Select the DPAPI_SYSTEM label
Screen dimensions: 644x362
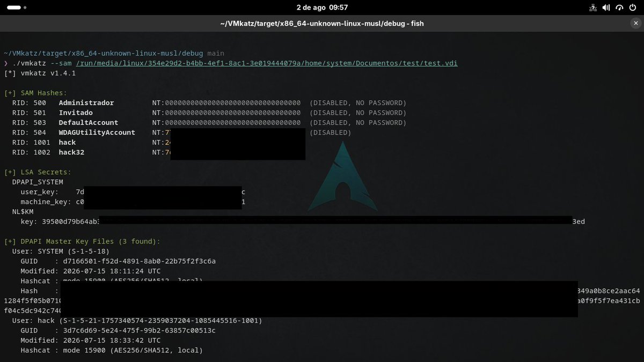(38, 182)
